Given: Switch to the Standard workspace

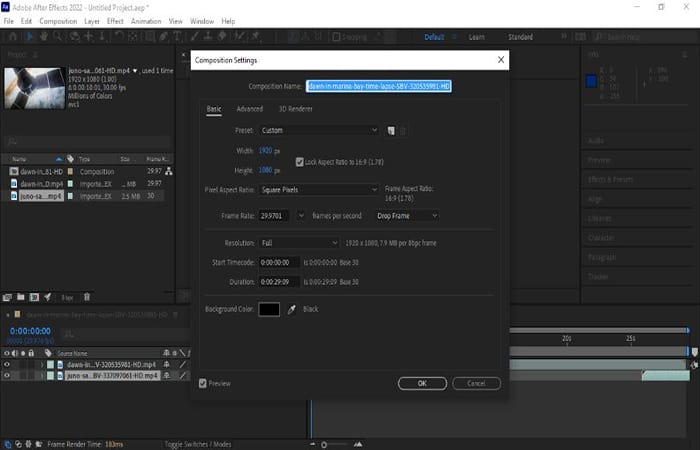Looking at the screenshot, I should click(521, 37).
